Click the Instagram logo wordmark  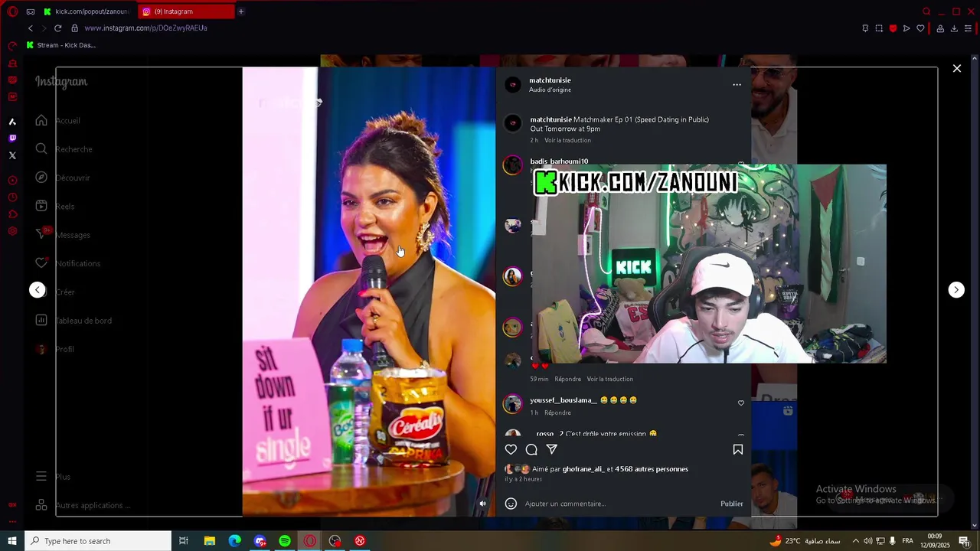[x=61, y=82]
